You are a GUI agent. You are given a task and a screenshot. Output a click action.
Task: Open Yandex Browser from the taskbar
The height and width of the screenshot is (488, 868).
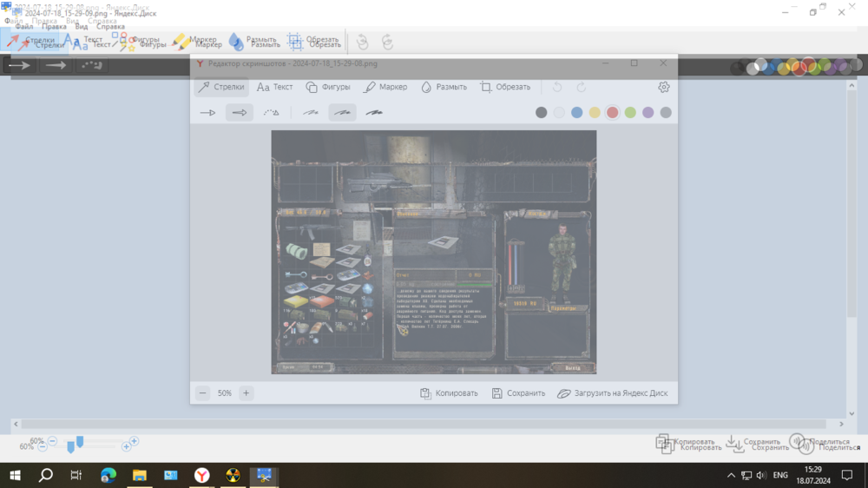point(201,475)
